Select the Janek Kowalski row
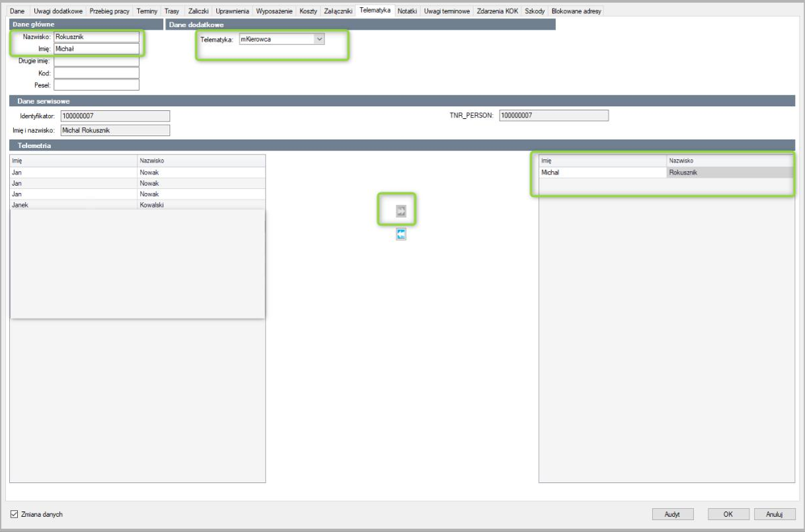The width and height of the screenshot is (805, 532). [x=137, y=205]
